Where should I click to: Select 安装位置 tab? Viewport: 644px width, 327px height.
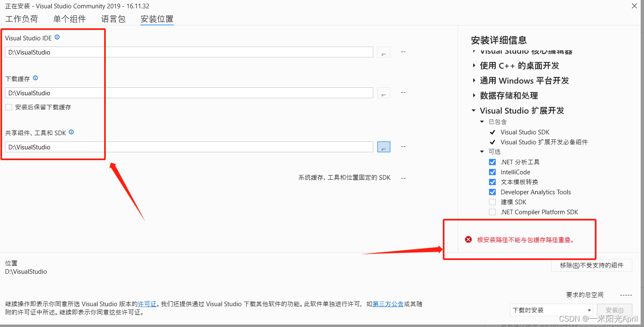click(157, 19)
